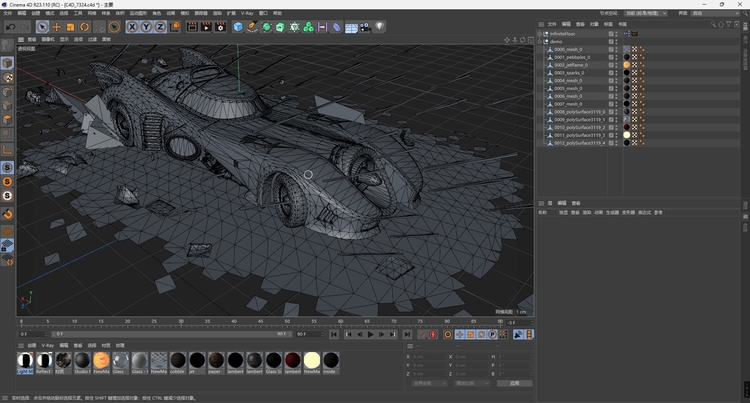Toggle layer checkbox for 0002_jetflame_0
Viewport: 750px width, 403px height.
tap(611, 65)
